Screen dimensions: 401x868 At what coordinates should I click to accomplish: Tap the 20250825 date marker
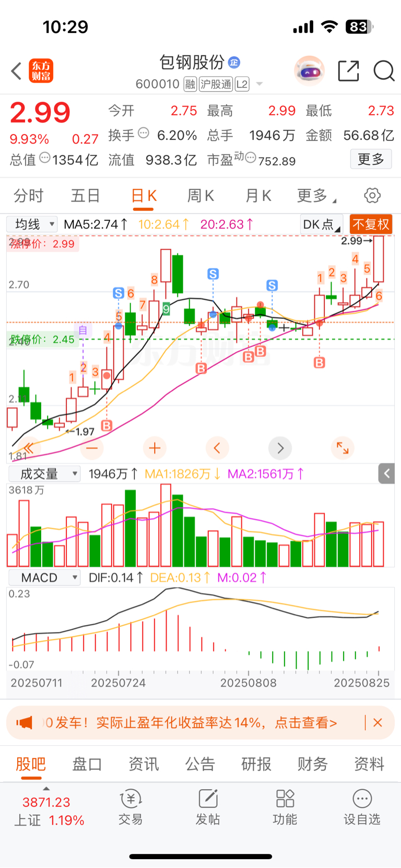click(362, 683)
